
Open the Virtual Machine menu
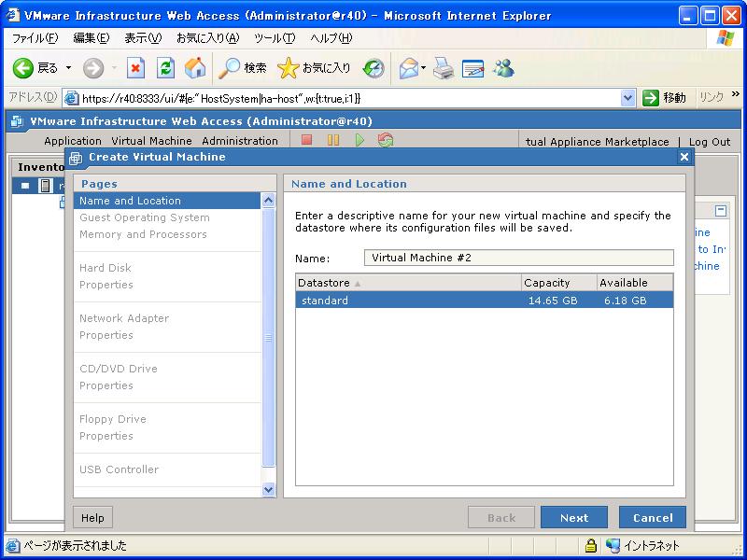151,141
